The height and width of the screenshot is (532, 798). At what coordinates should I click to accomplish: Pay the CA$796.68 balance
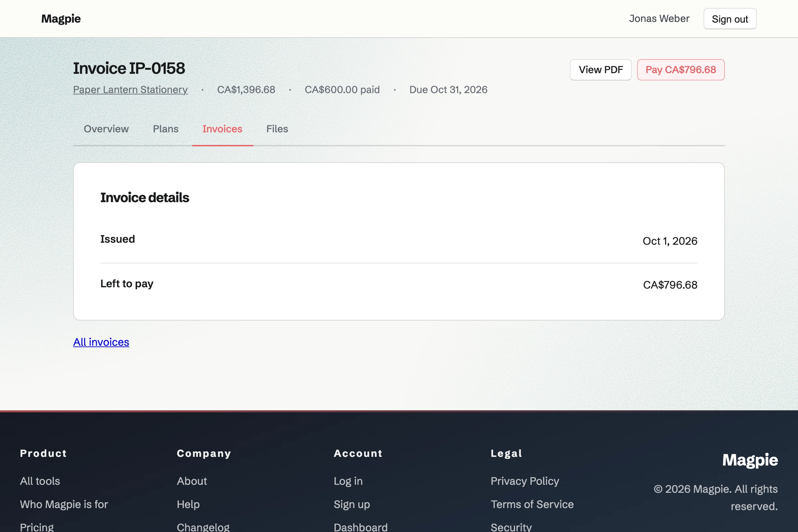(x=681, y=70)
